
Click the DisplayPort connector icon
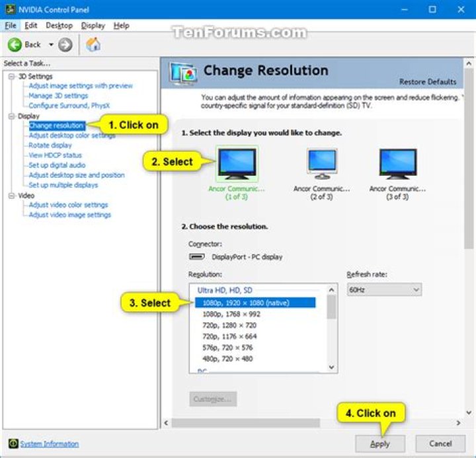197,257
